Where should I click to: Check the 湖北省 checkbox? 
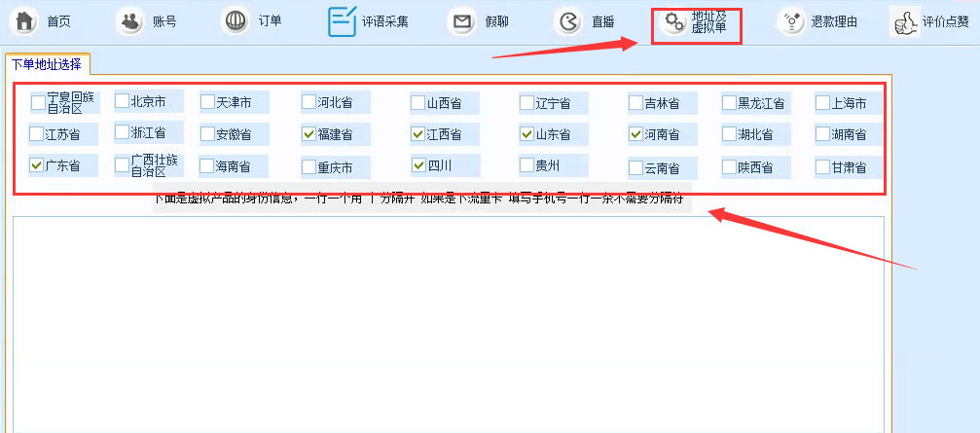[729, 133]
